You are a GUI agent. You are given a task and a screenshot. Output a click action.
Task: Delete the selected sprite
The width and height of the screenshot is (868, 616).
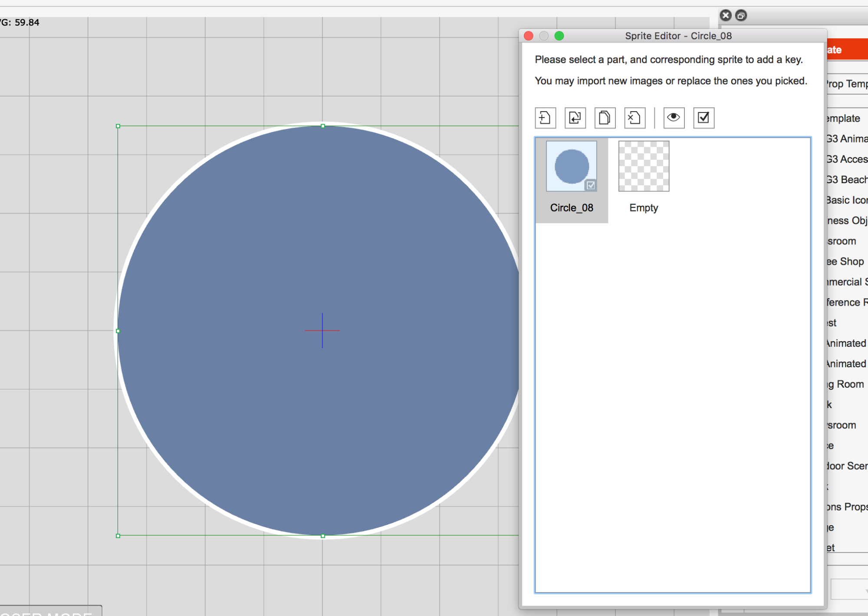pos(635,118)
